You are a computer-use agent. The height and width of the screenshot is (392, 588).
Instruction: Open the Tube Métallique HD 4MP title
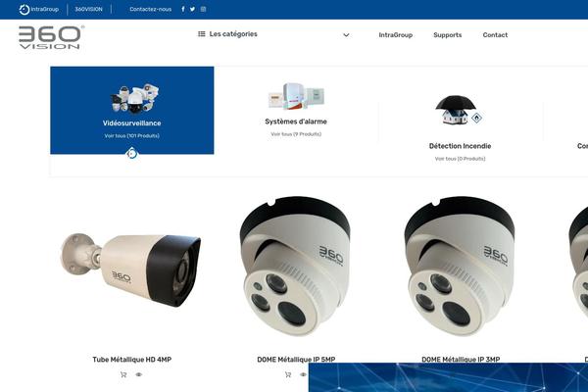coord(132,360)
